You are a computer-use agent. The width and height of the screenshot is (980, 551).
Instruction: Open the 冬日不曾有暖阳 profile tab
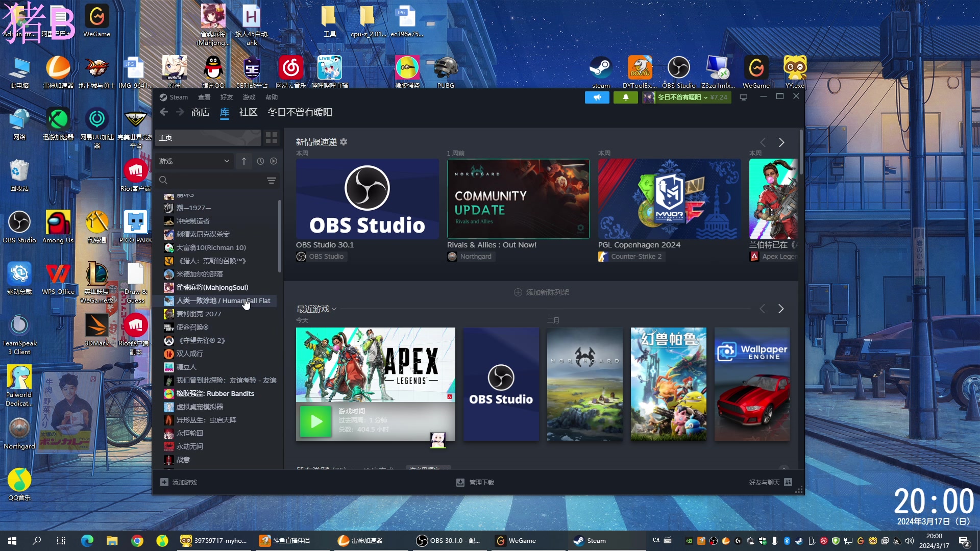pos(300,112)
